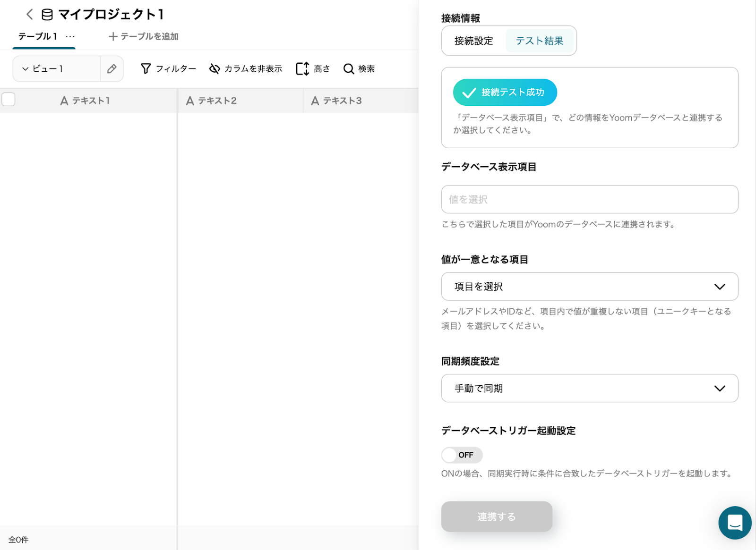Click the データベース表示項目 値を選択 field
Viewport: 756px width, 550px height.
(589, 199)
